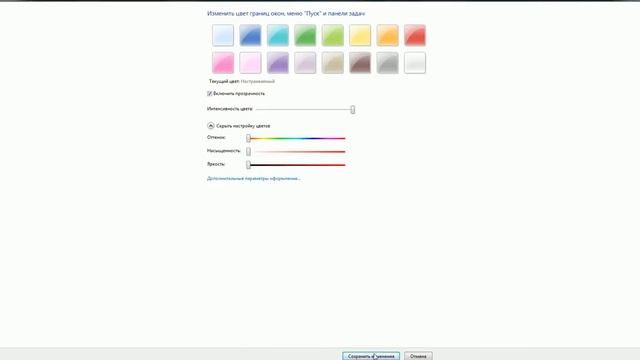The width and height of the screenshot is (640, 360).
Task: Select the frost white swatch in second row
Action: point(415,62)
